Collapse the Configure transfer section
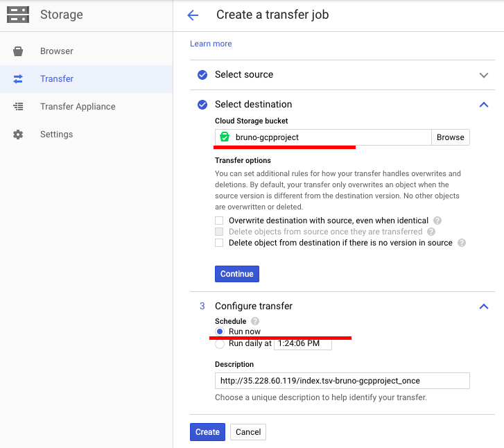 [x=484, y=307]
